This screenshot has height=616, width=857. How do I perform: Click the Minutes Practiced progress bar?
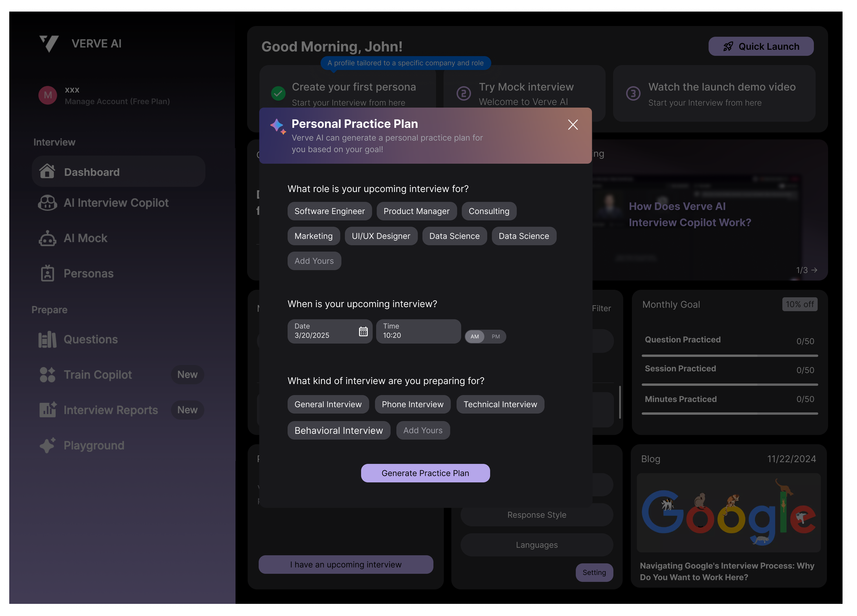tap(730, 414)
